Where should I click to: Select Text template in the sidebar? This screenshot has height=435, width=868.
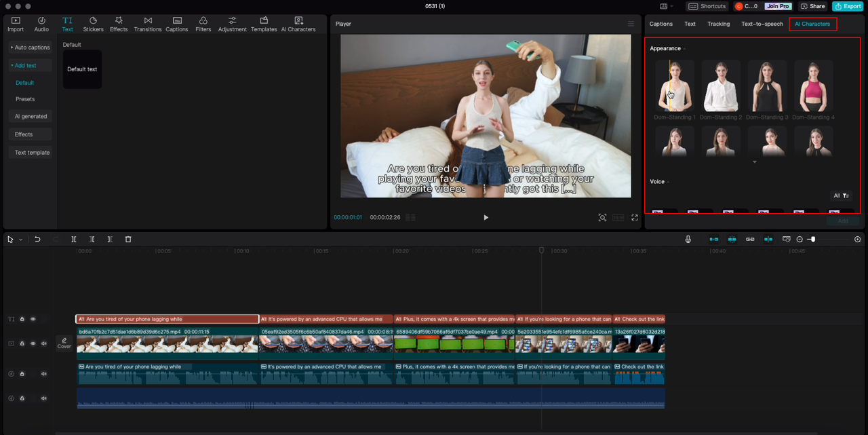tap(31, 153)
